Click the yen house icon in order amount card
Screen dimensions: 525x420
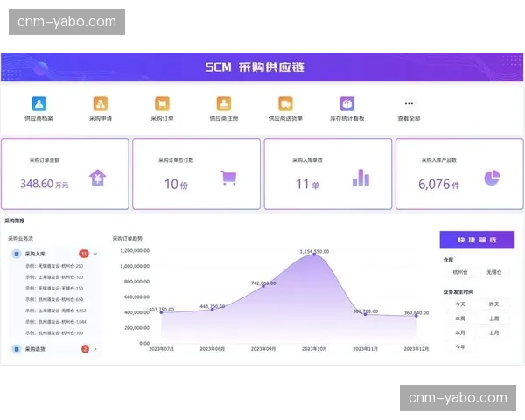[97, 178]
